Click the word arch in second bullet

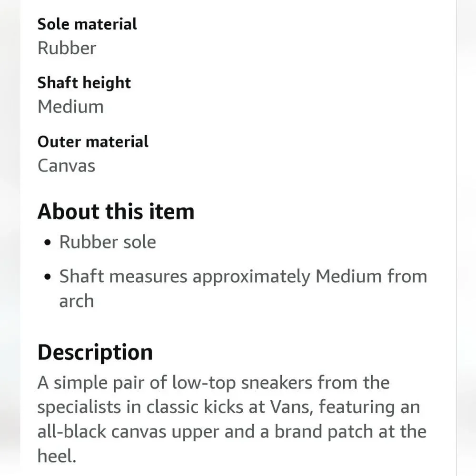point(77,301)
